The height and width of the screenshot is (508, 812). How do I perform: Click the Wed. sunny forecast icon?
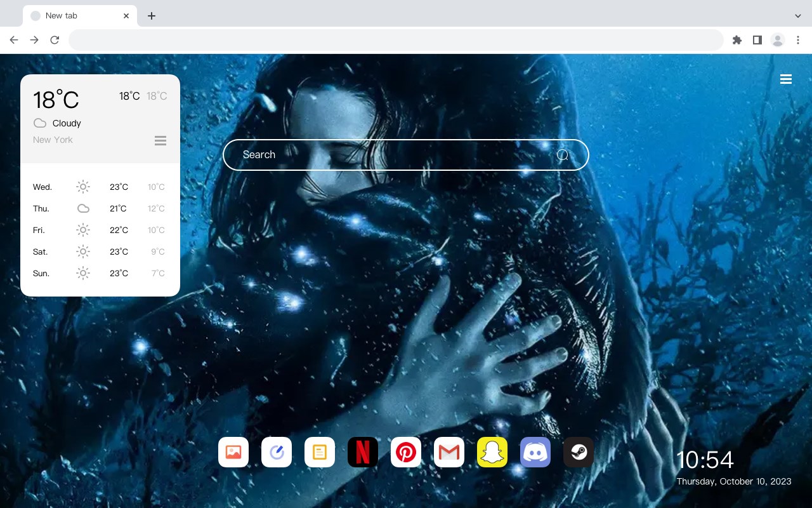coord(83,187)
